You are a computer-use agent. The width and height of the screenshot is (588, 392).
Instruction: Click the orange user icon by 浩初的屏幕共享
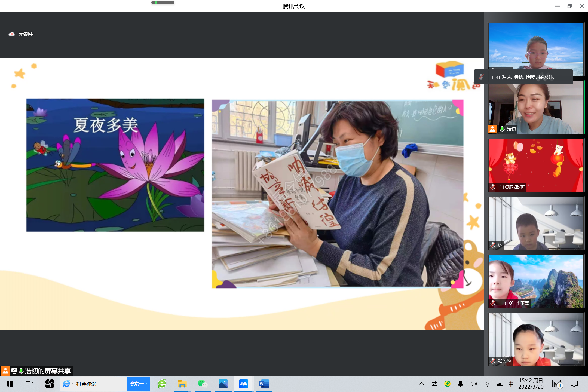point(5,371)
